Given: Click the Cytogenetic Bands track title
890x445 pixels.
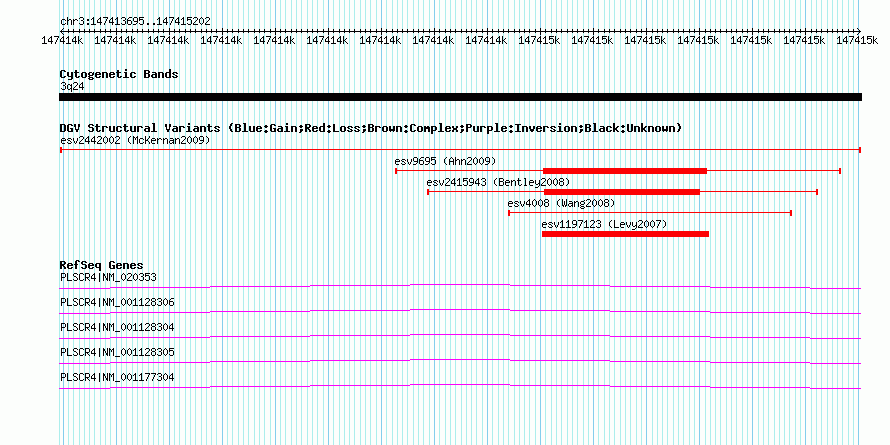Looking at the screenshot, I should 119,74.
